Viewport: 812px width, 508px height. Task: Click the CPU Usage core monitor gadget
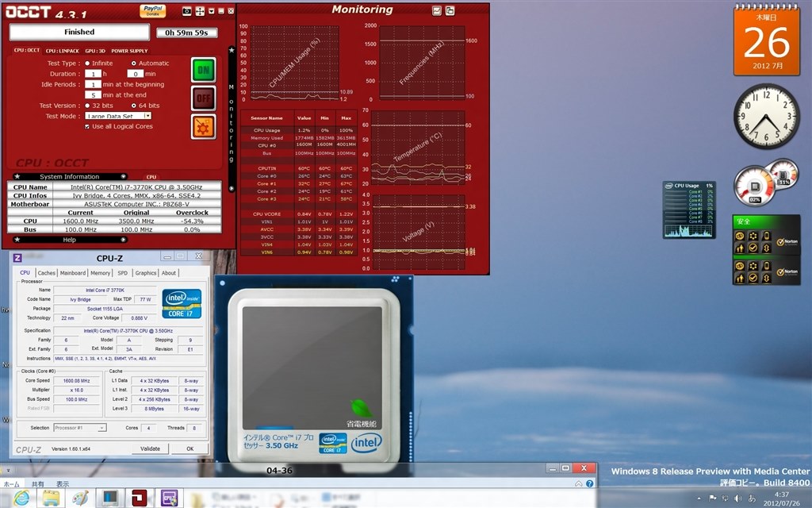click(689, 210)
